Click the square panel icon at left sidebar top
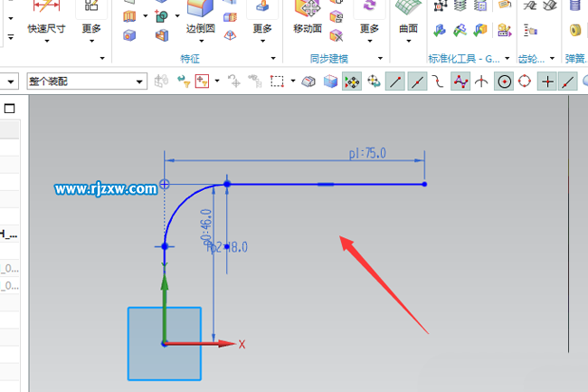Viewport: 588px width, 392px height. point(9,109)
